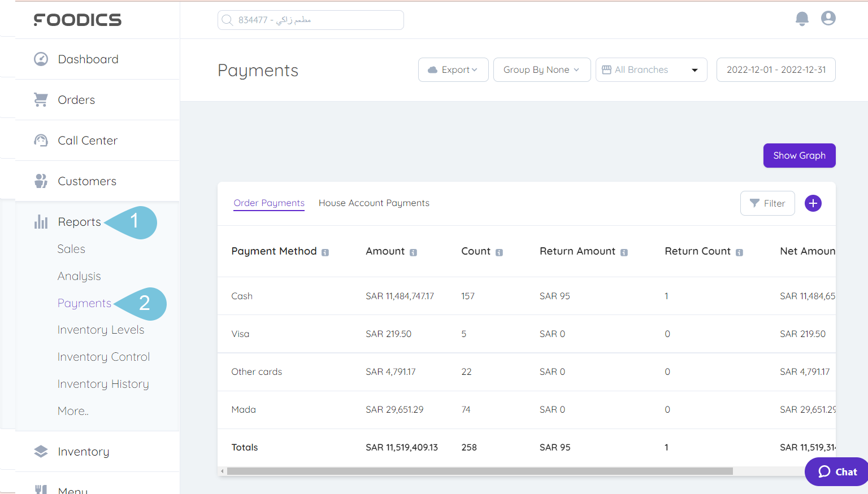Click the count link 157 for Cash
The image size is (868, 494).
468,296
